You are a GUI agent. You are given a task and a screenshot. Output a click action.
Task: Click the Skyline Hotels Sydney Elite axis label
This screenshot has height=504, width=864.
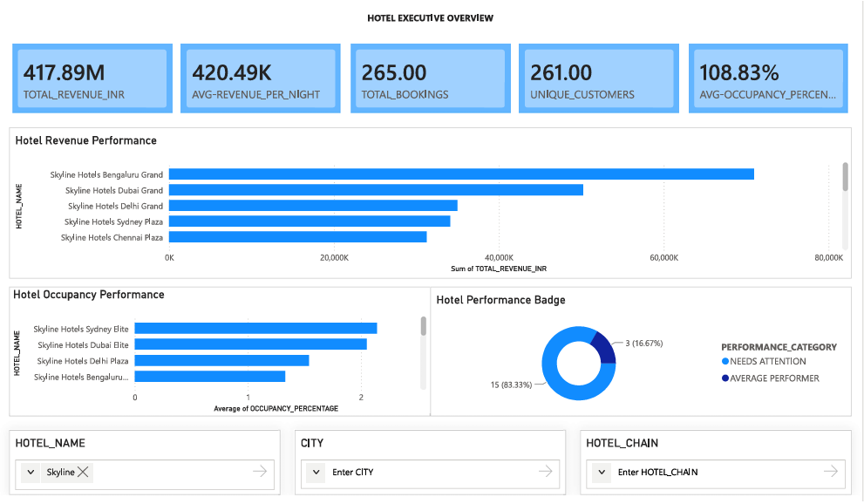coord(81,329)
